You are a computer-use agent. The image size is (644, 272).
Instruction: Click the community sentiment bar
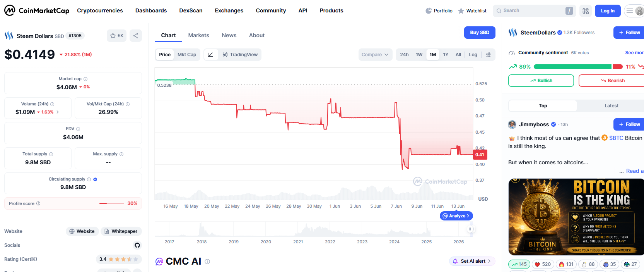(x=578, y=67)
